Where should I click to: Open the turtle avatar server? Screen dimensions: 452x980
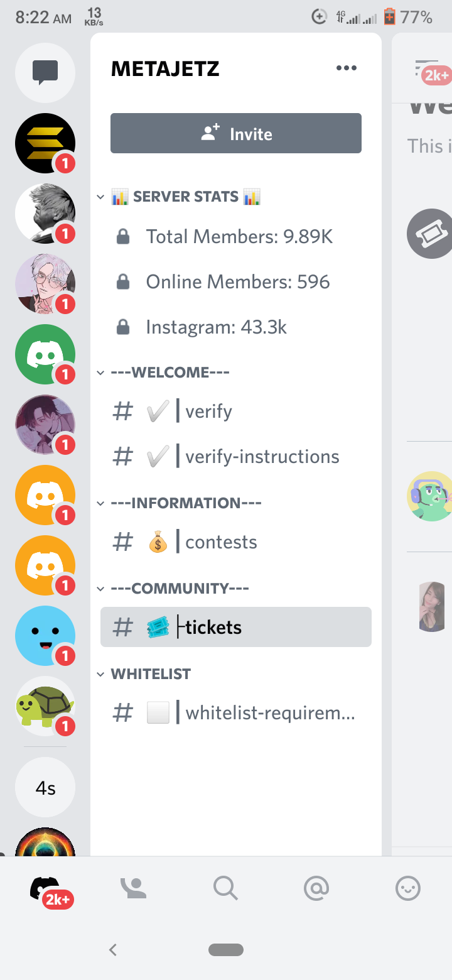point(45,706)
